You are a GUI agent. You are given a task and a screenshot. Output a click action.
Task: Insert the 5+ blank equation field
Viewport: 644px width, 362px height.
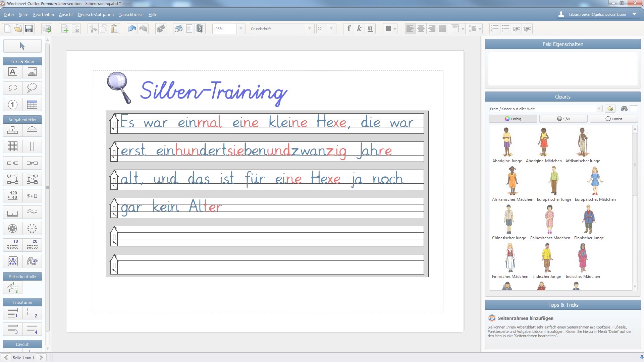click(x=32, y=196)
